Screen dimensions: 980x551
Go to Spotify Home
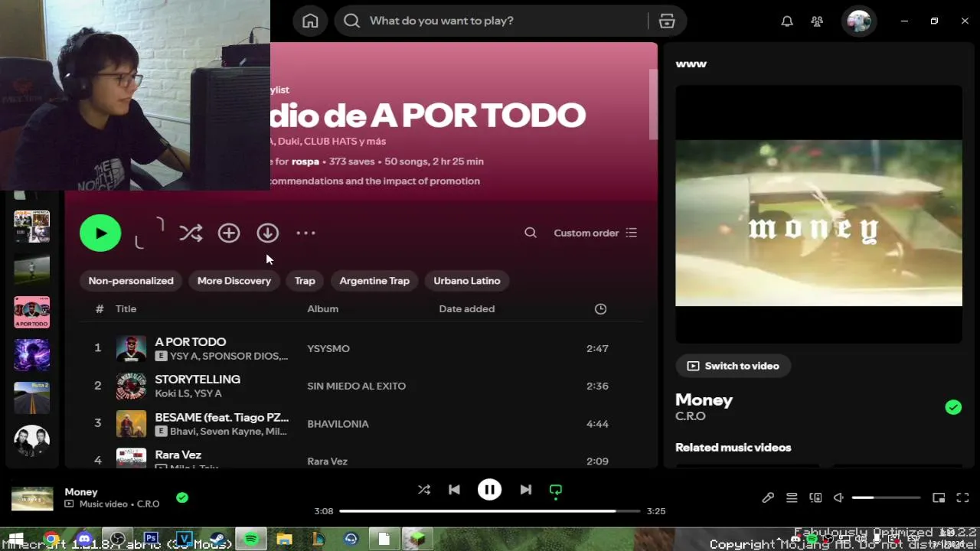[x=310, y=21]
